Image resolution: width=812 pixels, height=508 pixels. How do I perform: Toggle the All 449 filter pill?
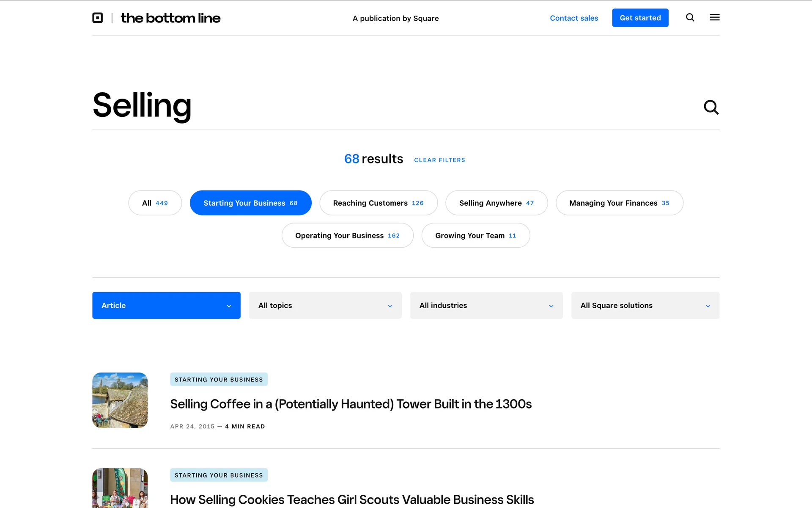(x=155, y=203)
